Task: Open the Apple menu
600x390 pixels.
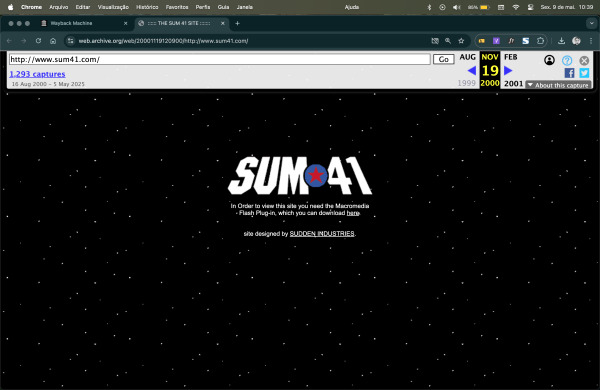Action: pyautogui.click(x=10, y=7)
